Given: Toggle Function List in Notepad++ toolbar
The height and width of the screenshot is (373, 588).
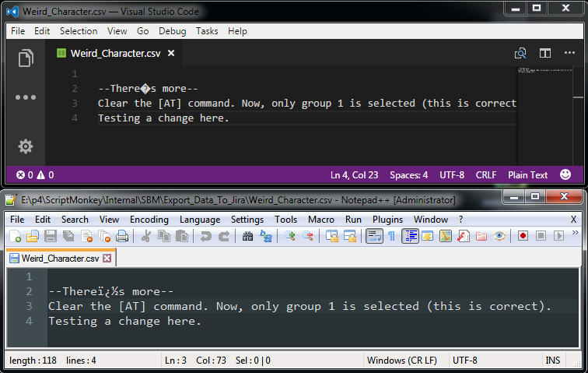Looking at the screenshot, I should point(464,236).
